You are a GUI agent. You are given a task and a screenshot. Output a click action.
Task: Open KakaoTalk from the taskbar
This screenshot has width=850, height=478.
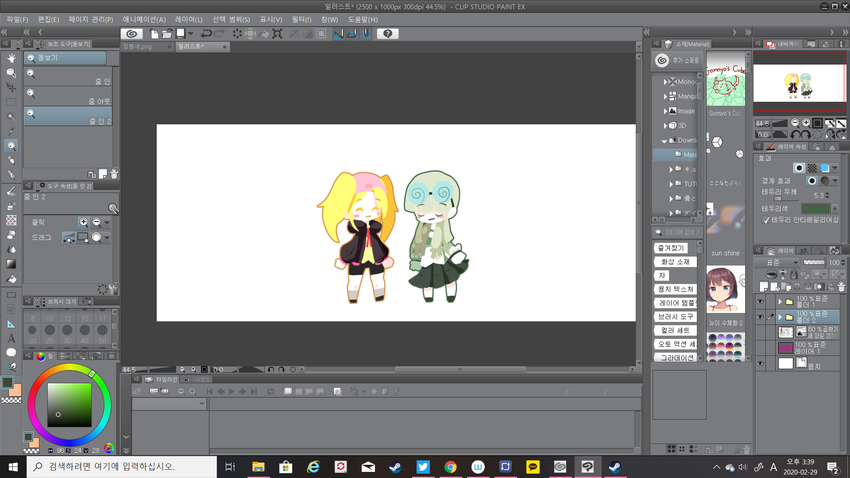click(533, 467)
